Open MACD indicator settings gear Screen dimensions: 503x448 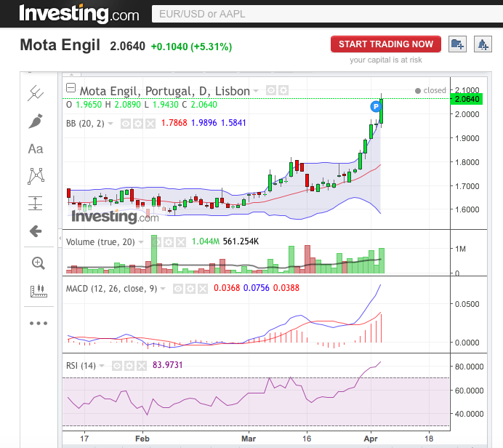click(190, 289)
